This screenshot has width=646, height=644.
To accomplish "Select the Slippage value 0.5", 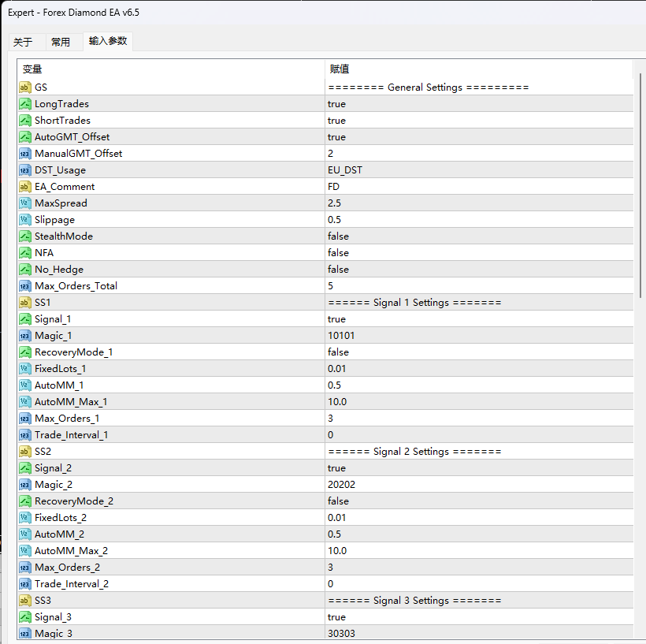I will [x=334, y=220].
